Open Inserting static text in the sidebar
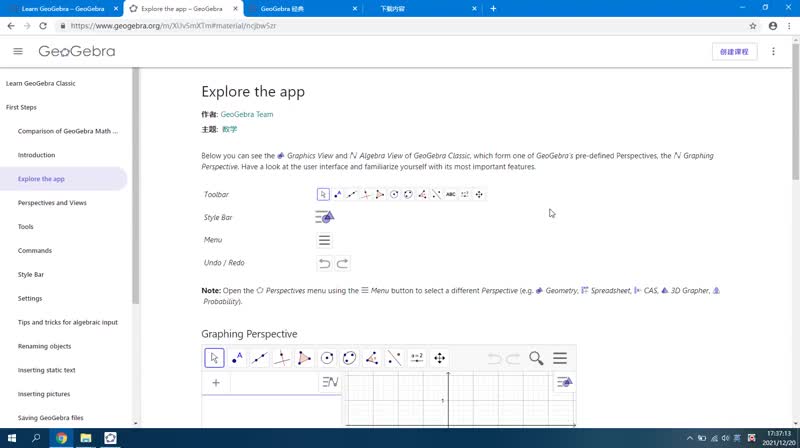This screenshot has width=800, height=448. click(x=46, y=370)
